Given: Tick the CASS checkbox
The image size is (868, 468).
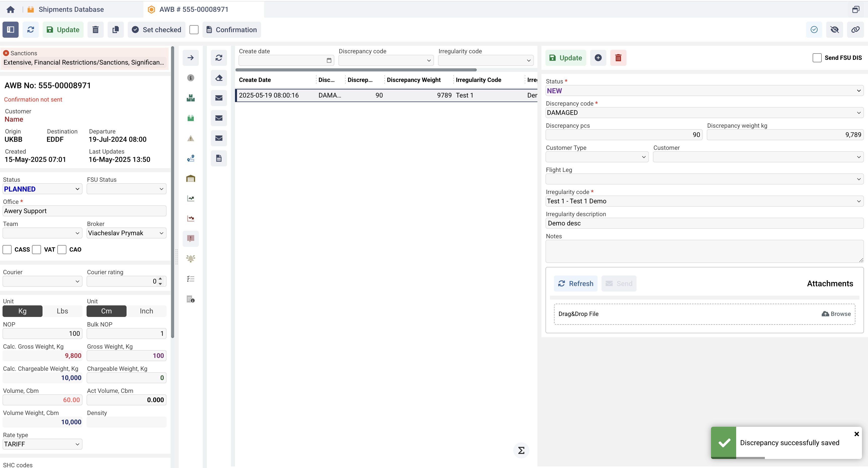Looking at the screenshot, I should click(x=7, y=250).
